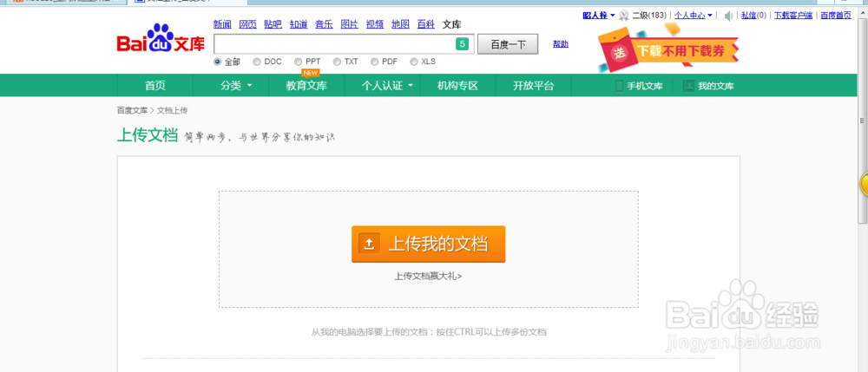Click the 百度一下 search button
This screenshot has height=372, width=868.
(x=508, y=44)
